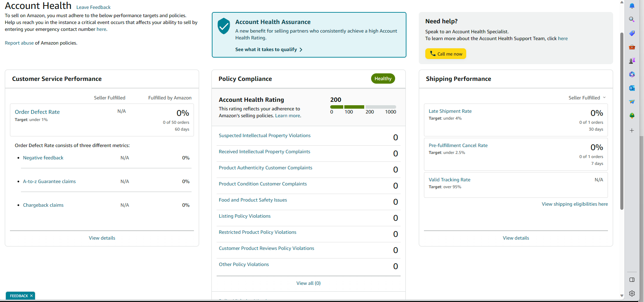This screenshot has width=644, height=302.
Task: Open Restricted Product Policy Violations
Action: 257,232
